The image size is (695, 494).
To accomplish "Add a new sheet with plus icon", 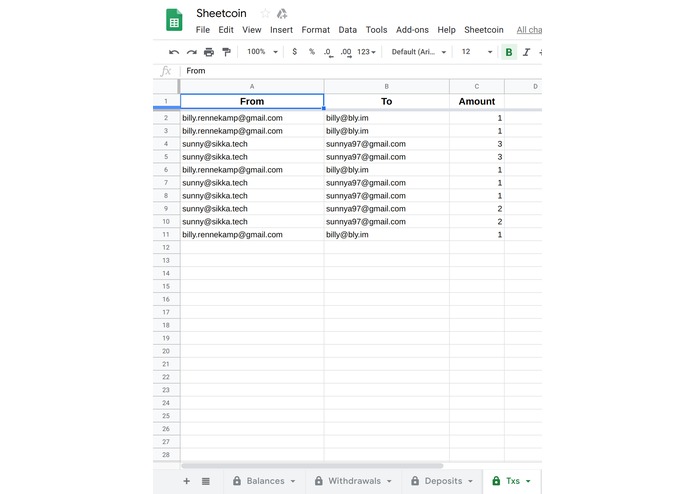I will [x=187, y=481].
